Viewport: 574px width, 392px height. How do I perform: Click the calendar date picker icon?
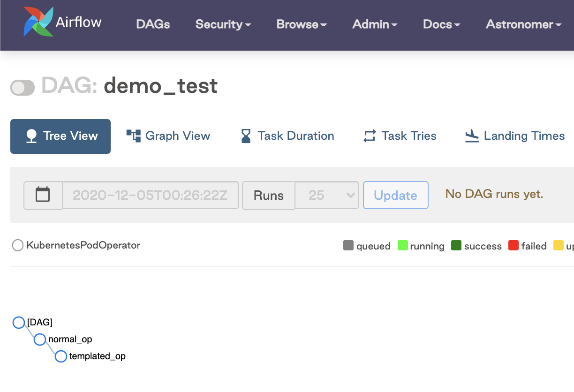[43, 195]
